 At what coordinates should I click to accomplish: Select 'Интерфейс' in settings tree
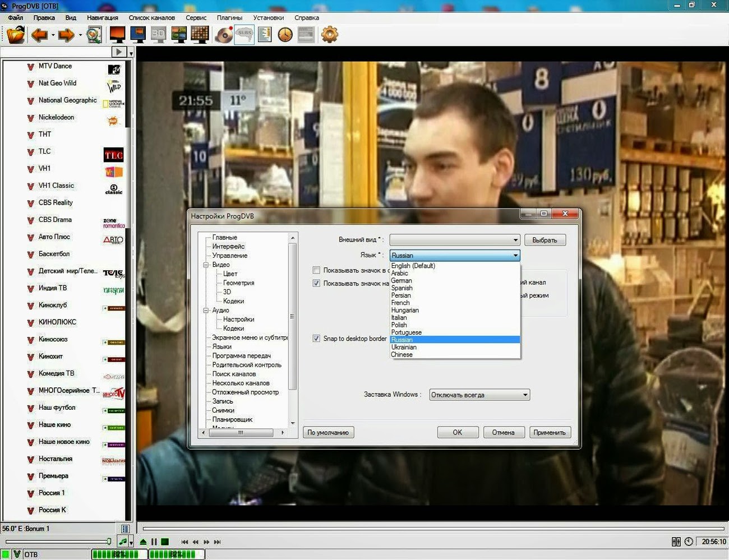(228, 246)
